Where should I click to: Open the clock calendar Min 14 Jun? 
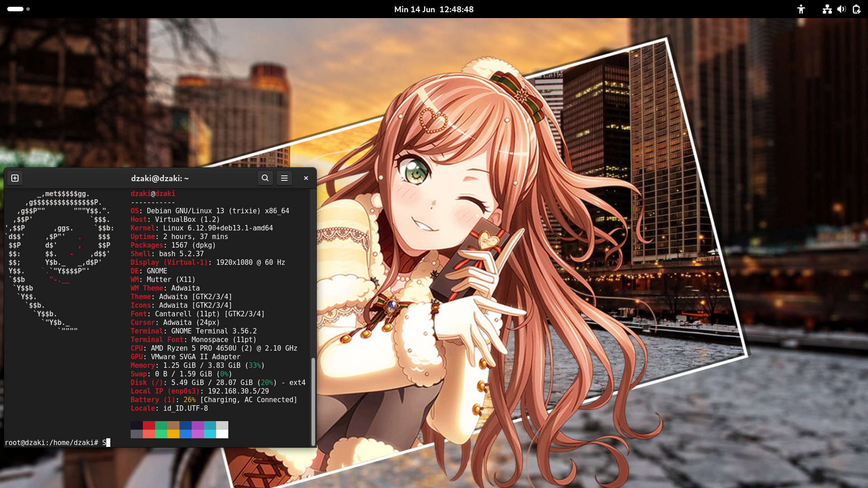click(434, 9)
